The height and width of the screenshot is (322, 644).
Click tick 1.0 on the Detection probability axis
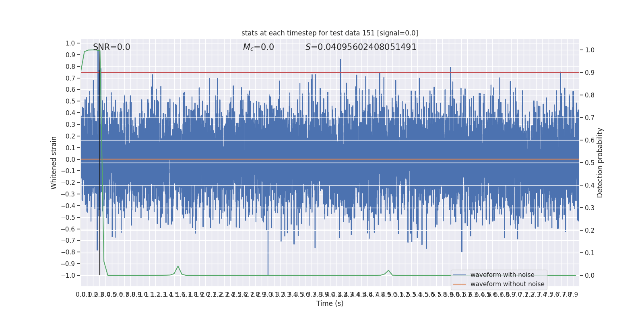click(x=590, y=50)
